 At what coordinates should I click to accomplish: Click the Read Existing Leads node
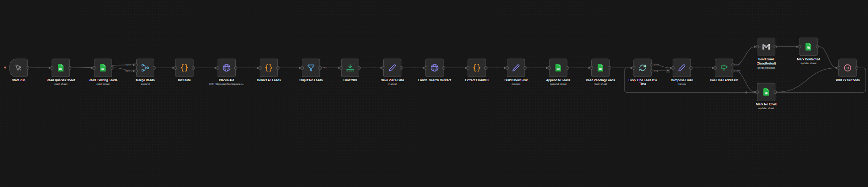pyautogui.click(x=103, y=68)
